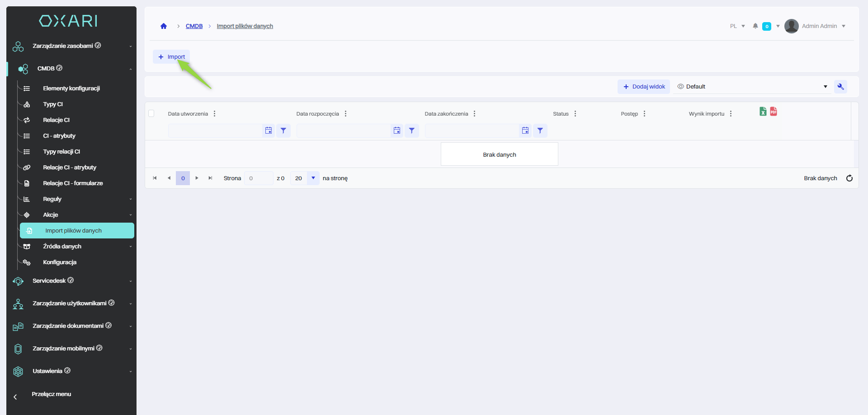The height and width of the screenshot is (415, 868).
Task: Open notifications bell icon
Action: click(755, 26)
